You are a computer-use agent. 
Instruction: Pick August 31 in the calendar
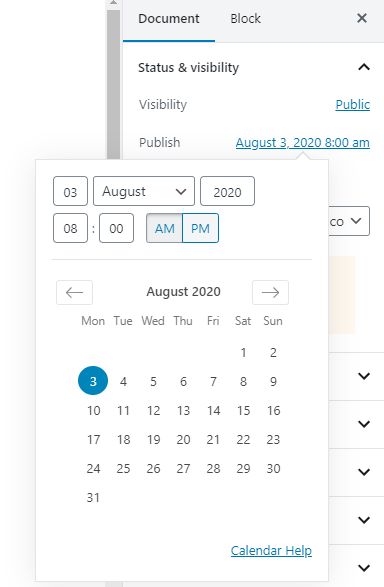tap(93, 498)
